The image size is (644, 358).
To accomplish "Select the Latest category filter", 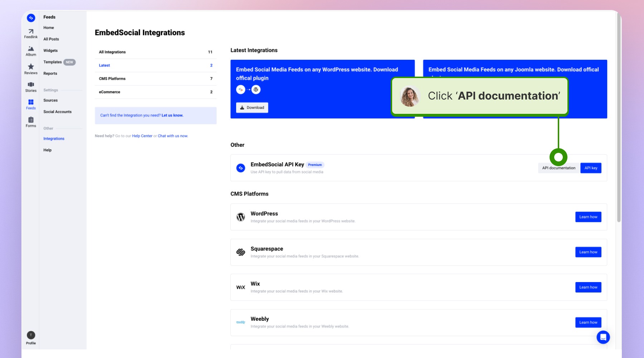I will pos(156,65).
